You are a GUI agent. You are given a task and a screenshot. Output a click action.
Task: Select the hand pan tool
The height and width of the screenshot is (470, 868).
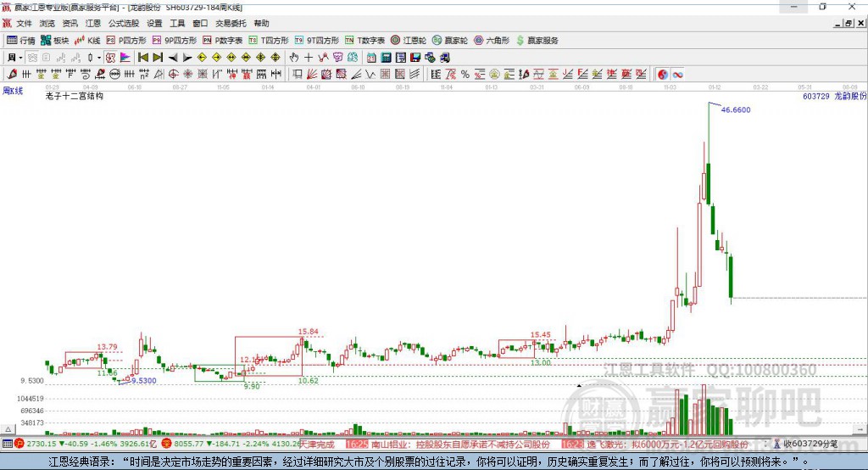[x=294, y=58]
